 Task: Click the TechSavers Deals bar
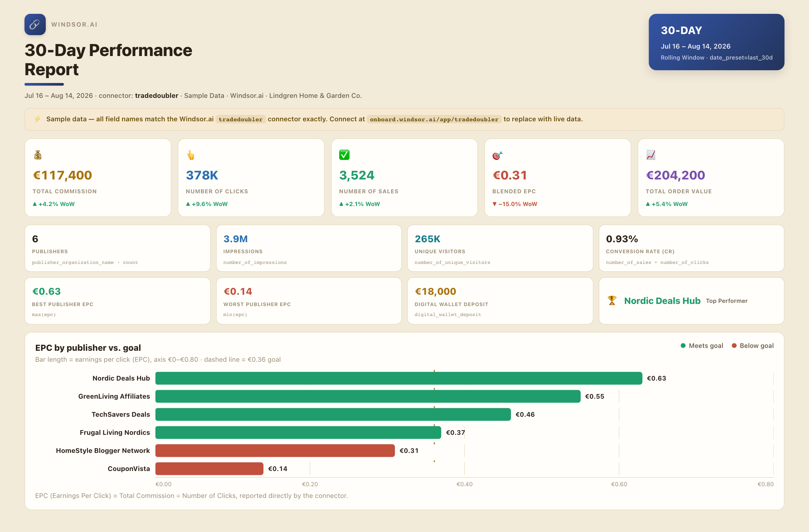(333, 414)
